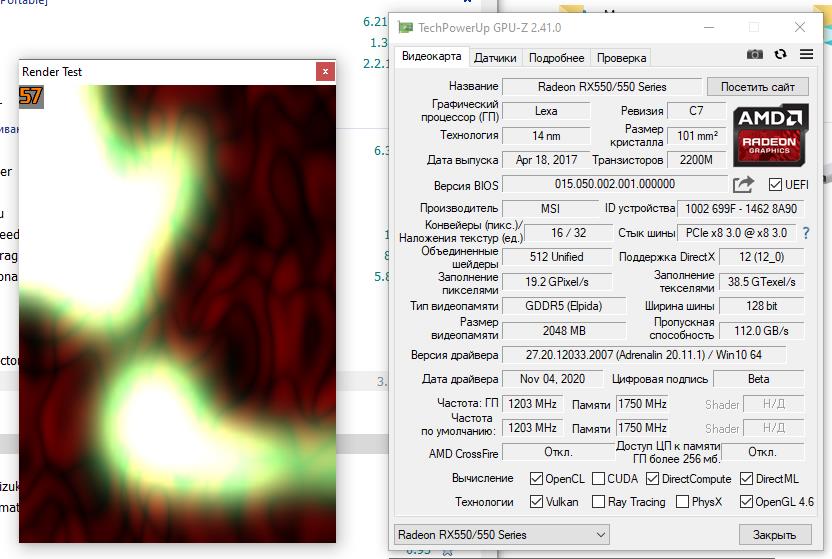The image size is (832, 559).
Task: Click the bus width value 128 bit
Action: click(x=761, y=306)
